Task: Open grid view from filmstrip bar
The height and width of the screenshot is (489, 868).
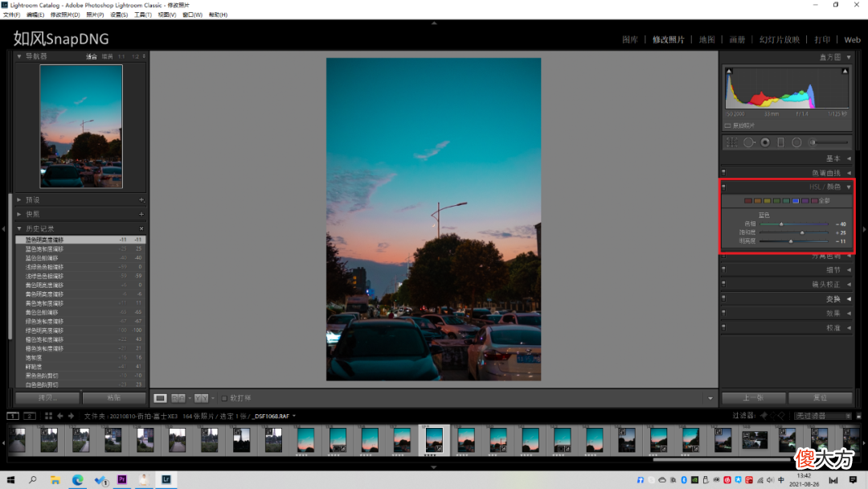Action: pos(49,416)
